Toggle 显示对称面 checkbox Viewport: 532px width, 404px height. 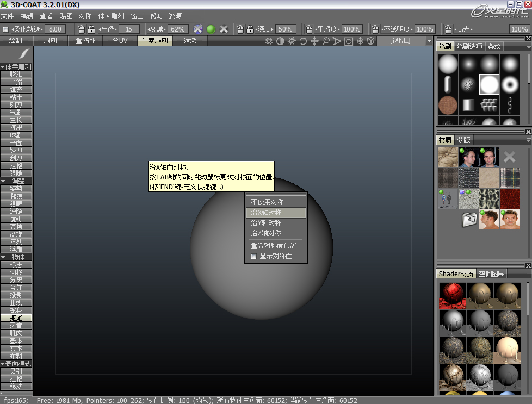click(253, 256)
